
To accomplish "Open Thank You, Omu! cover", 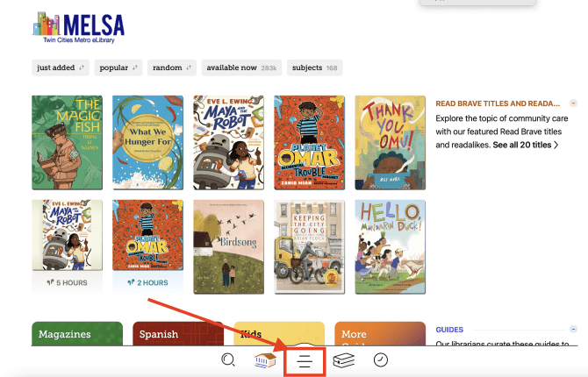I will coord(390,142).
